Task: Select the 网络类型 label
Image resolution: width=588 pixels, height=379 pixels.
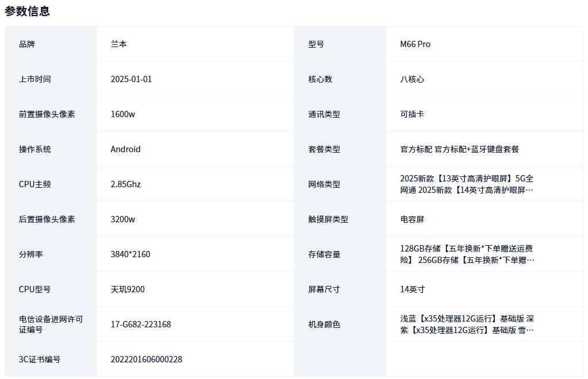Action: coord(324,184)
